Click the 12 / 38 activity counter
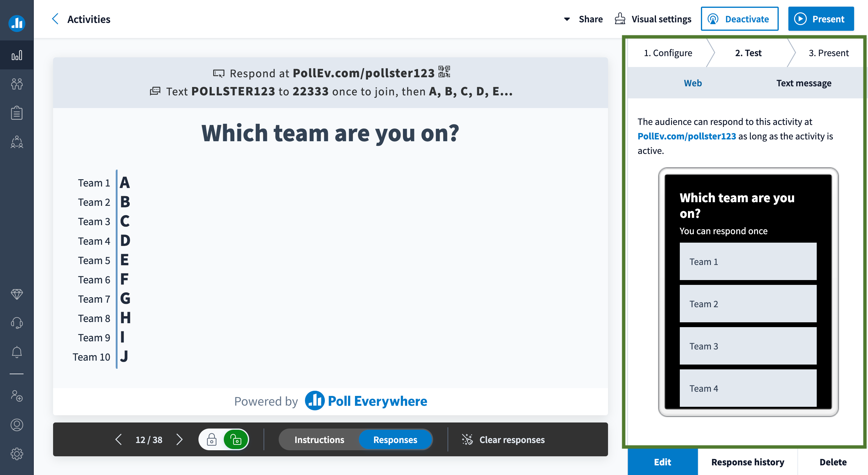The height and width of the screenshot is (475, 868). (149, 440)
